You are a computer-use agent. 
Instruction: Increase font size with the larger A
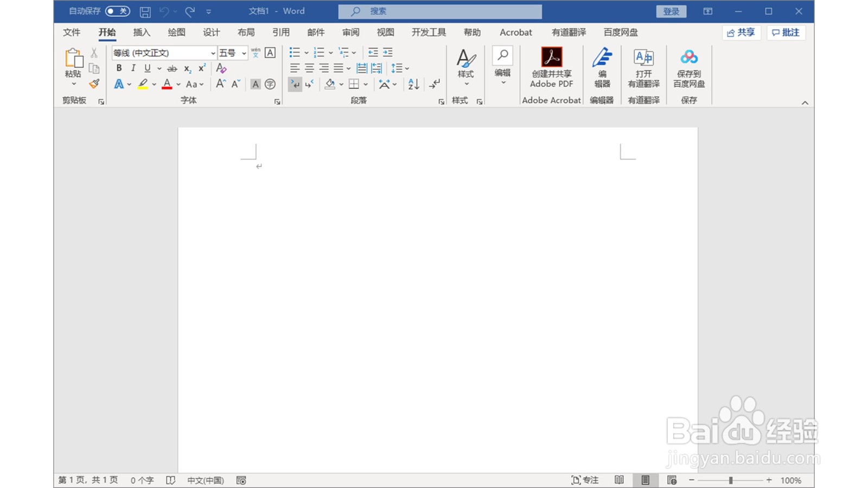[x=221, y=84]
